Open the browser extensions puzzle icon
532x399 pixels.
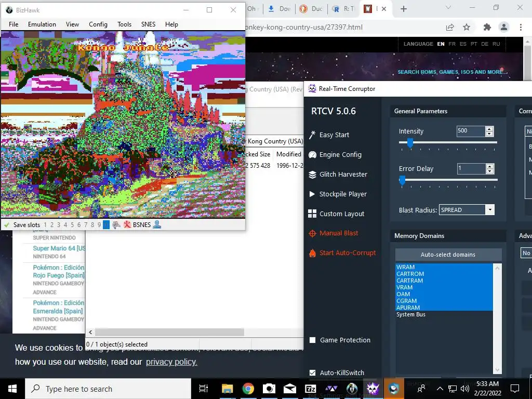tap(487, 27)
